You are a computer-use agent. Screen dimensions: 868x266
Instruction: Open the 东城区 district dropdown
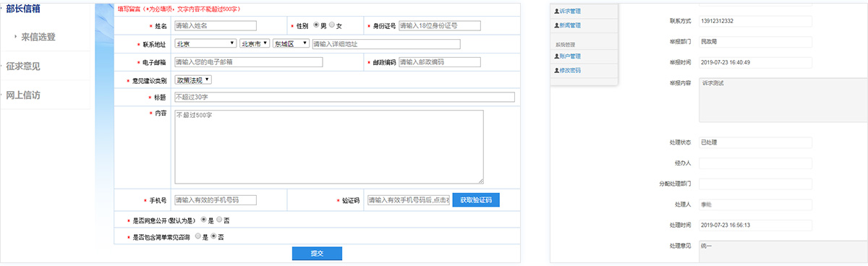pyautogui.click(x=291, y=43)
